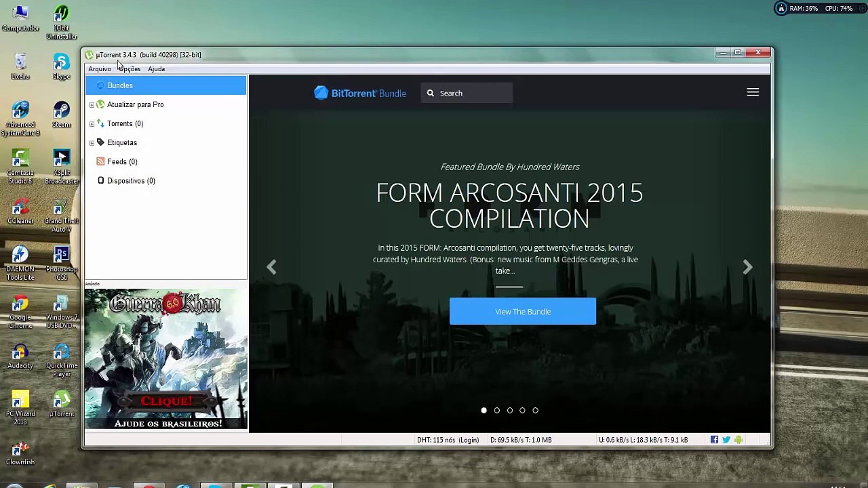Screen dimensions: 868x488
Task: Click the Guerra Khan advertisement image
Action: [x=166, y=359]
